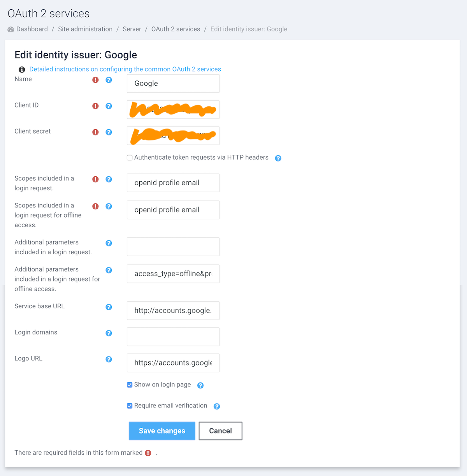Go to Site administration breadcrumb
The width and height of the screenshot is (467, 476).
85,29
